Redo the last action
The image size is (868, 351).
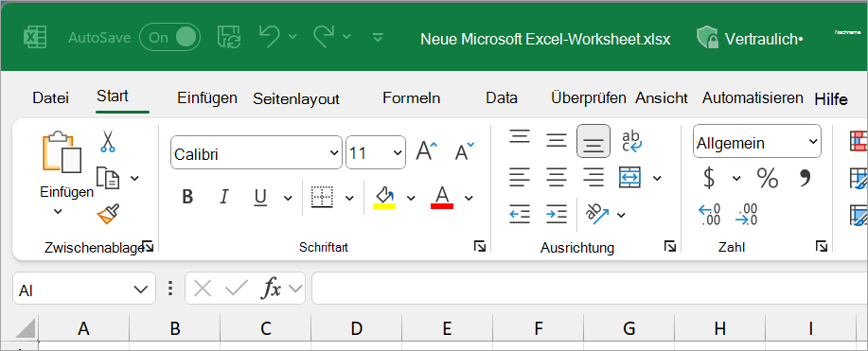[325, 37]
